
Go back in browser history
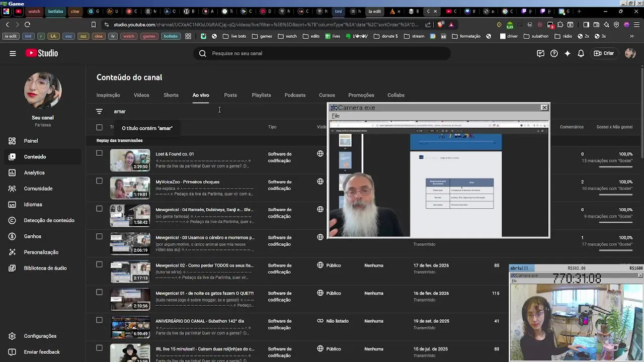[x=7, y=24]
